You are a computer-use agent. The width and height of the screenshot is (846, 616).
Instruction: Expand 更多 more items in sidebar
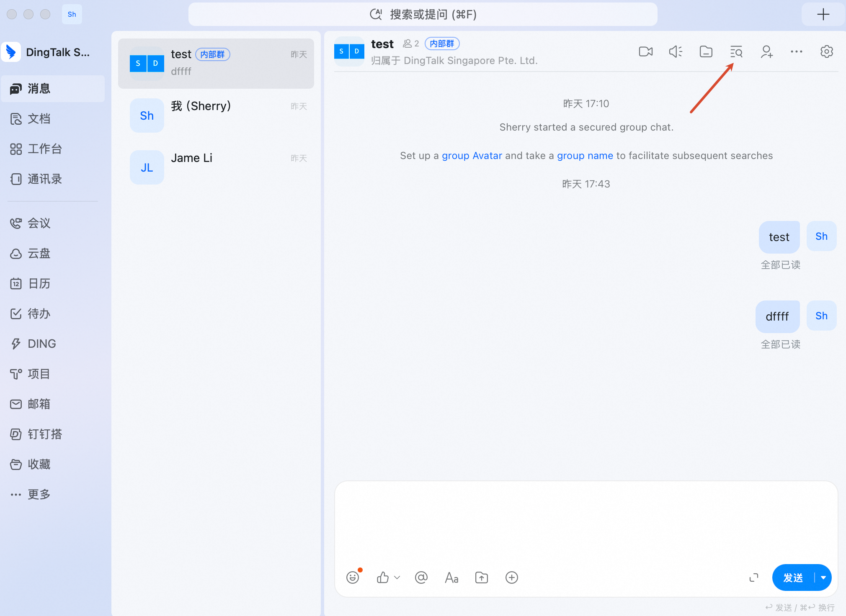click(53, 495)
